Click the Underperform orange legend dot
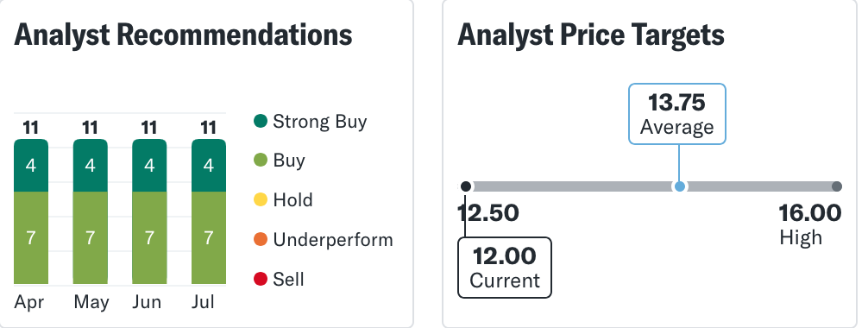The width and height of the screenshot is (868, 328). (261, 240)
